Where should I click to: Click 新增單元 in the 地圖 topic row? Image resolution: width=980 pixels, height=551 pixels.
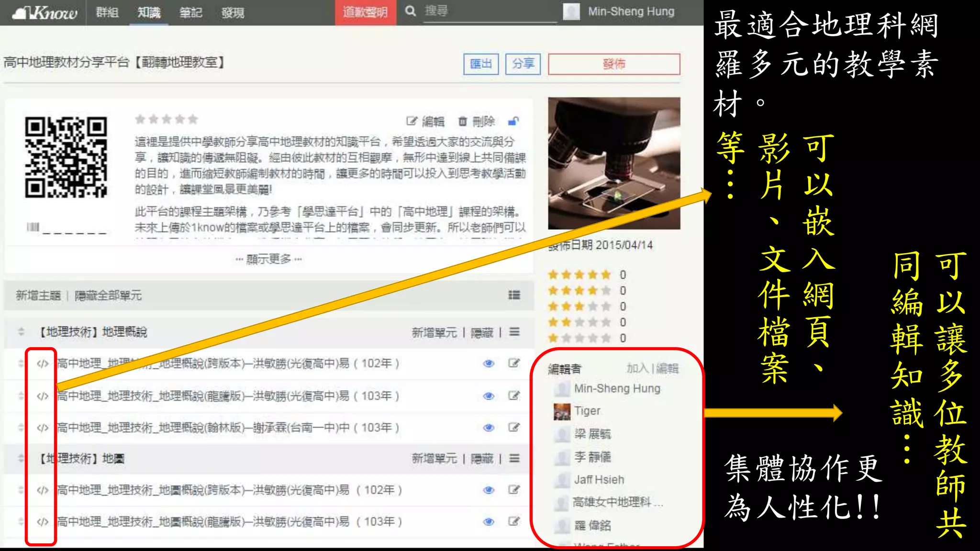pos(434,459)
